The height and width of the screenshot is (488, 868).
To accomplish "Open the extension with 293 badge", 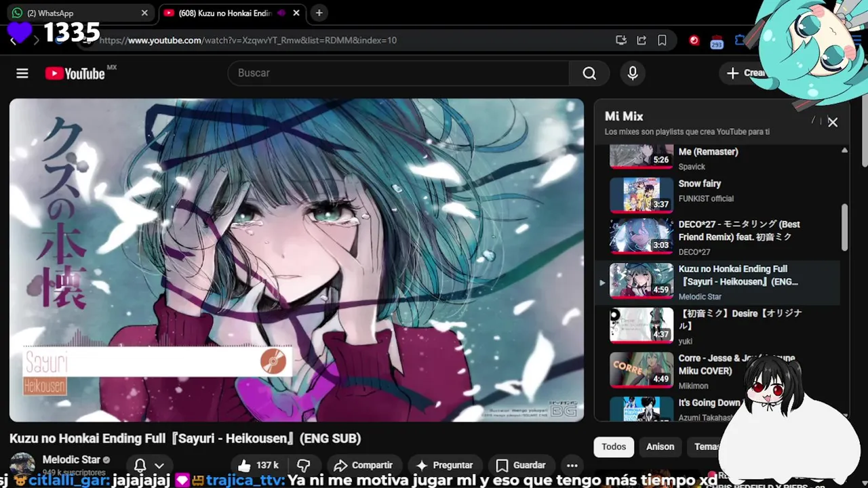I will pos(717,41).
